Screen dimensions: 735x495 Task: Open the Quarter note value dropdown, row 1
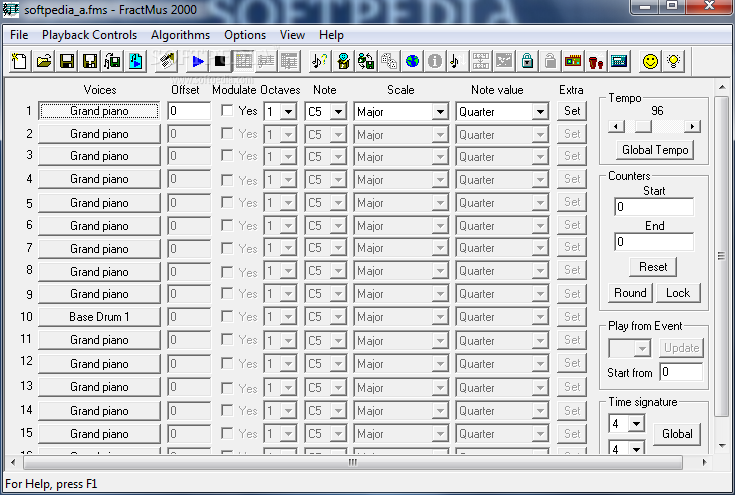(x=540, y=112)
